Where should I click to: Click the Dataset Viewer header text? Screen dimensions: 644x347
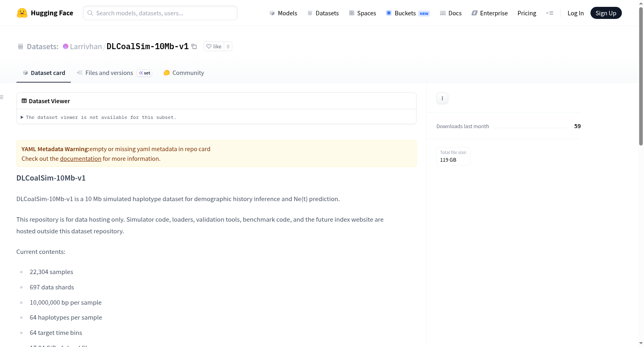coord(50,101)
